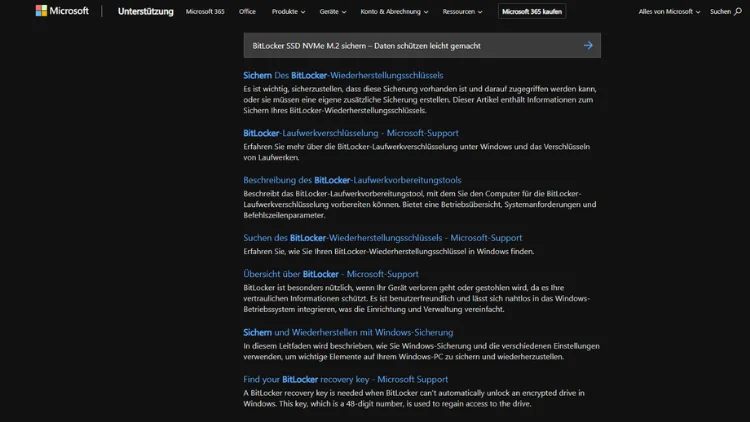Open Sichern Des BitLocker-Wiederherstellungsschlüssels result
The height and width of the screenshot is (422, 750).
click(343, 75)
